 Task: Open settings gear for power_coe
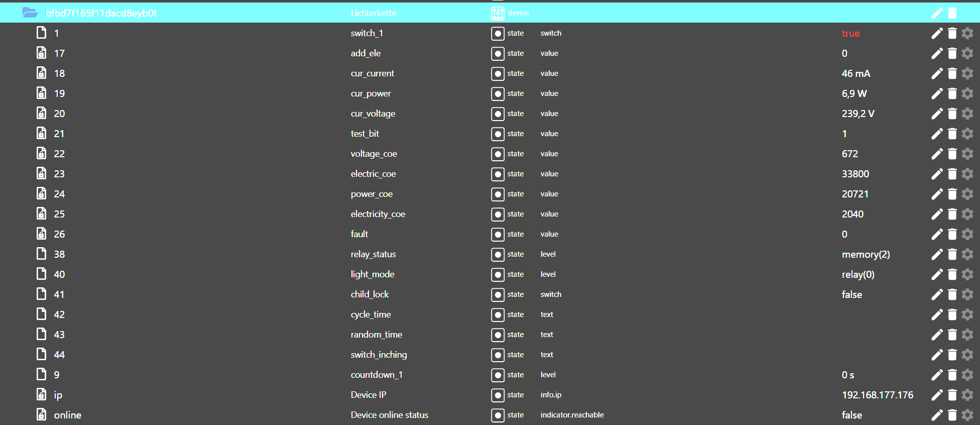967,194
